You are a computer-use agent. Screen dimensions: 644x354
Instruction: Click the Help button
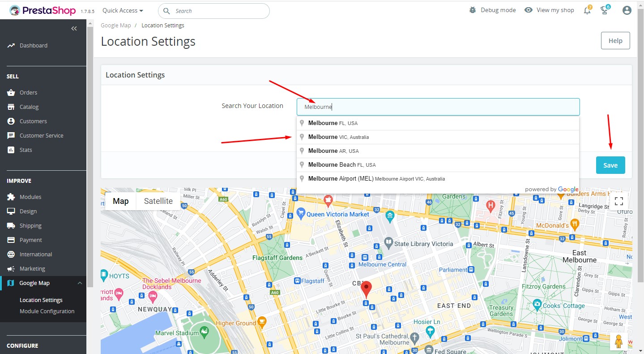pos(615,40)
